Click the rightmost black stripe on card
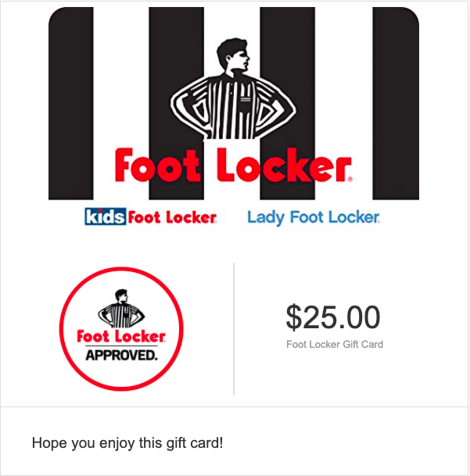 396,103
